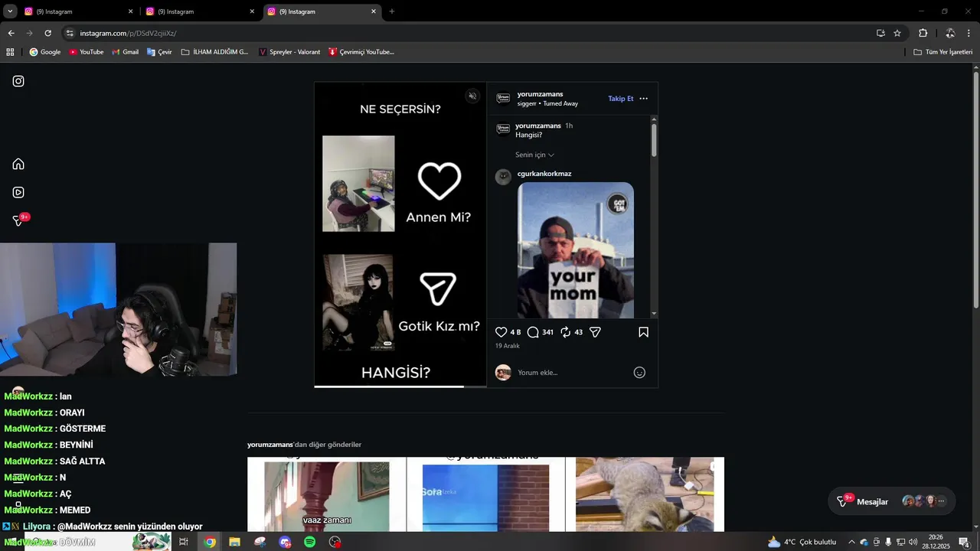
Task: Open the İLHAM ALDIĞIM G... bookmark folder
Action: pos(215,52)
